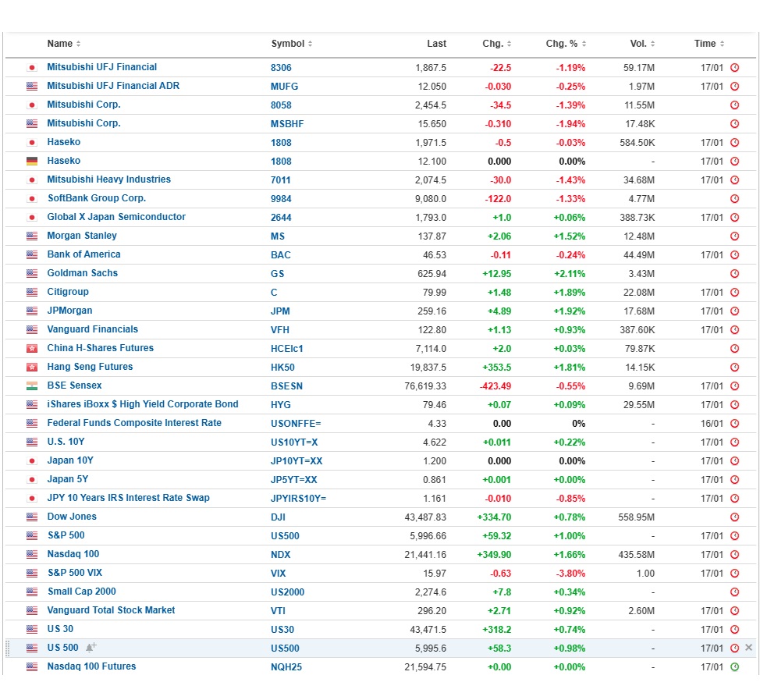Open the Vanguard Financials link

click(x=93, y=329)
